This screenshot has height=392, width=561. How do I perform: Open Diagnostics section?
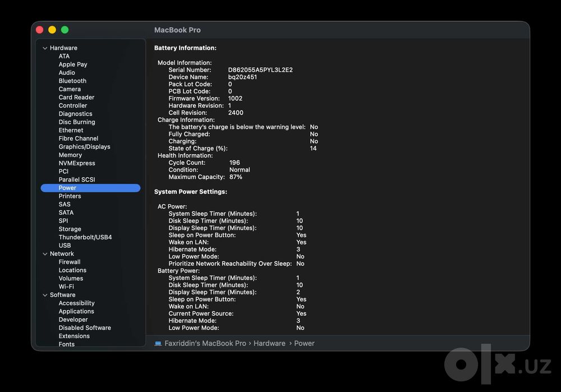click(76, 114)
